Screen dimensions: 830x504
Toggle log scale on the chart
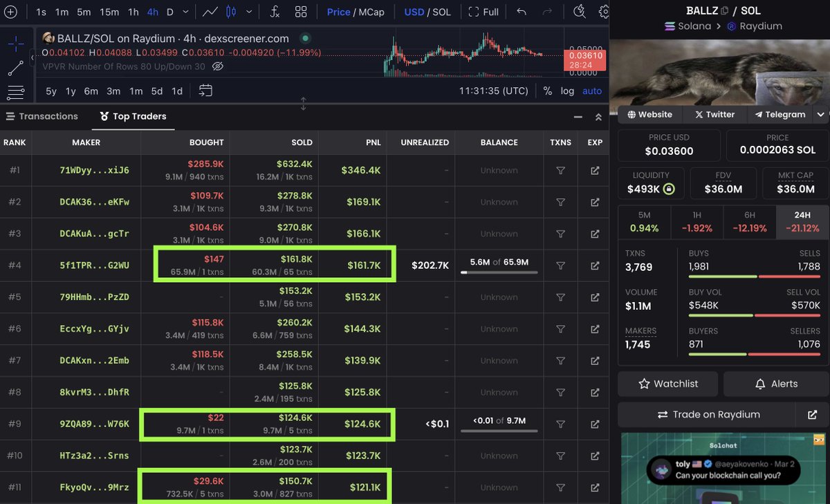coord(567,91)
